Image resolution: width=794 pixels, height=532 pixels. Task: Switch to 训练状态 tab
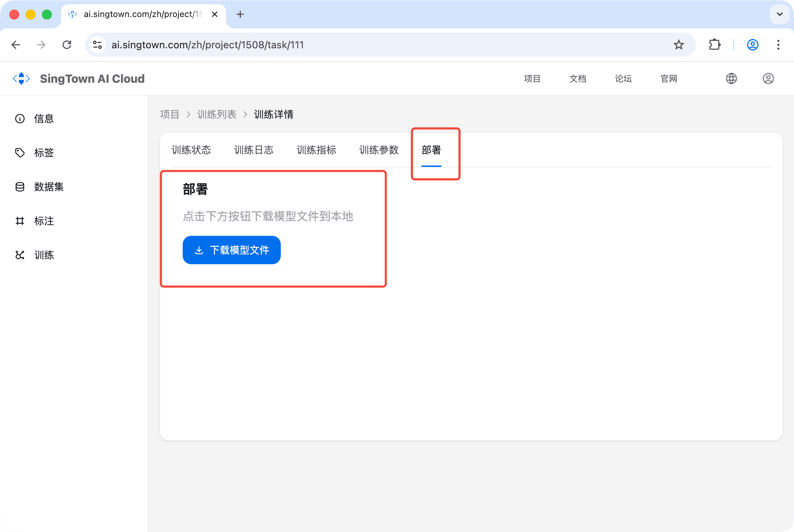pos(191,150)
